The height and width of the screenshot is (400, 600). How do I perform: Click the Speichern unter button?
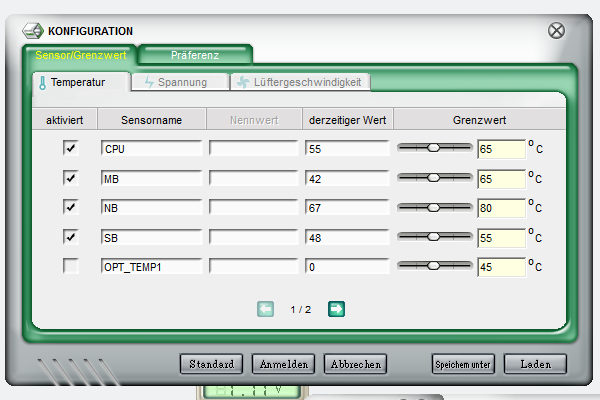[463, 364]
